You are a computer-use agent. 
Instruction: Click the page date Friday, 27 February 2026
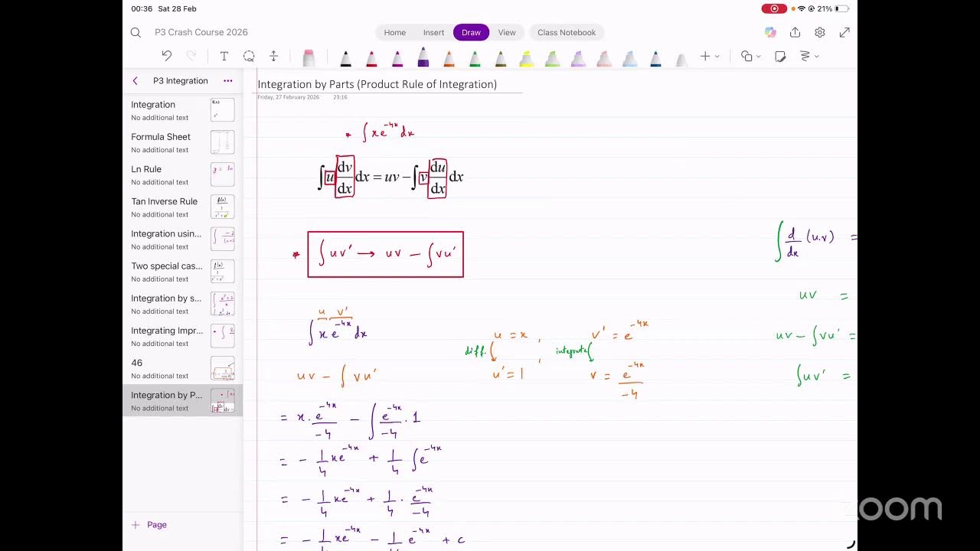coord(289,97)
